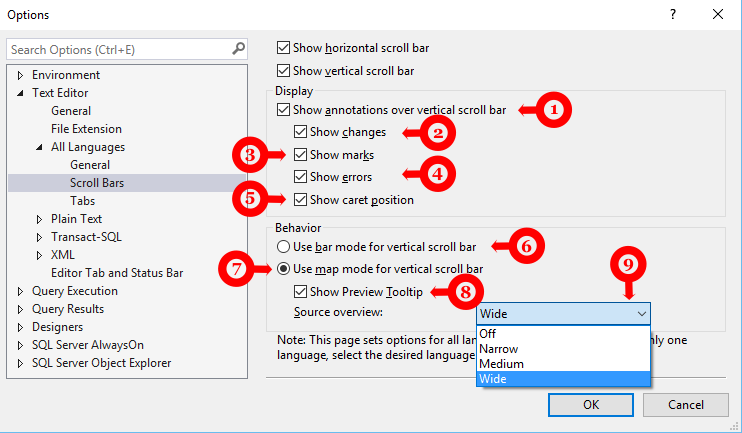742x433 pixels.
Task: Open the Source overview dropdown
Action: point(564,314)
